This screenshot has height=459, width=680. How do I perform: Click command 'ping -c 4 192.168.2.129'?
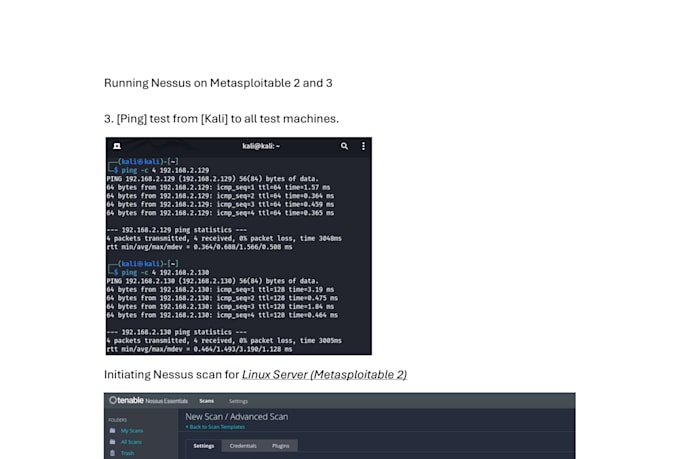[165, 170]
